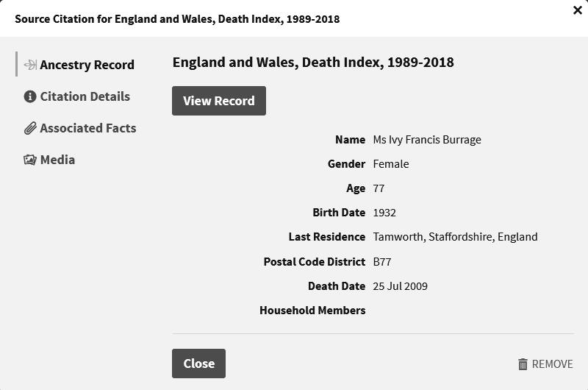Open the Citation Details tab
Image resolution: width=588 pixels, height=390 pixels.
(85, 96)
